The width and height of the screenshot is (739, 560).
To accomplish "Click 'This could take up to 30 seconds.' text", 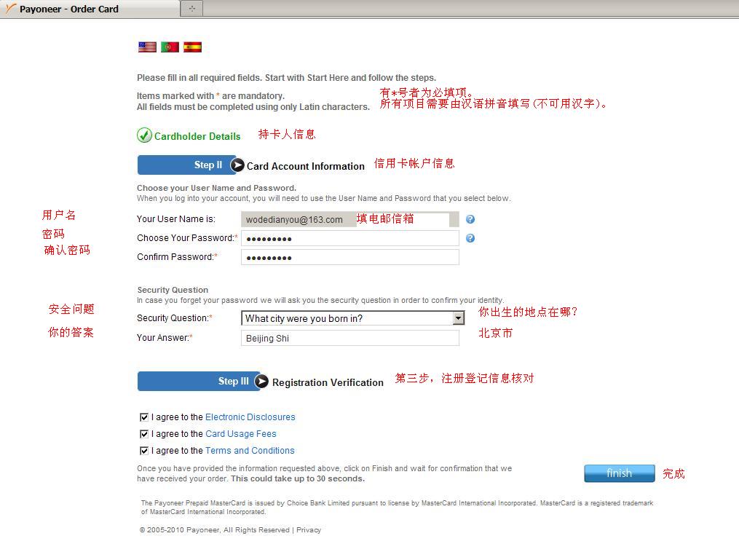I will coord(298,479).
